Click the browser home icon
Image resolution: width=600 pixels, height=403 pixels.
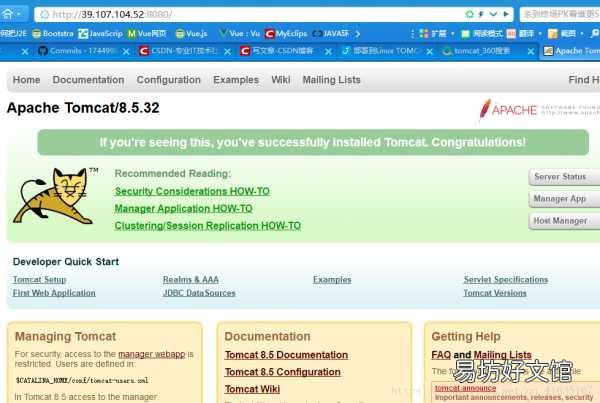pyautogui.click(x=7, y=14)
